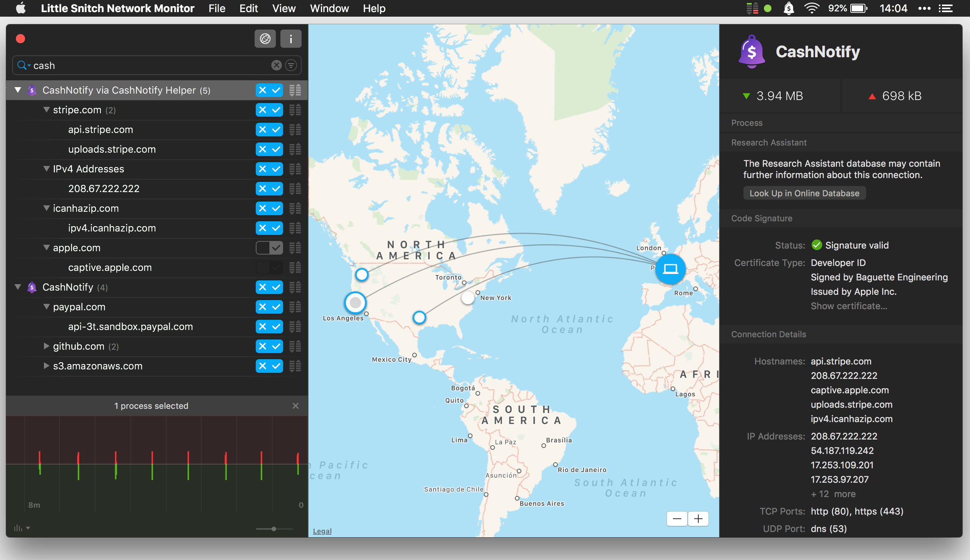Show traffic meter for api.stripe.com row
This screenshot has height=560, width=970.
pyautogui.click(x=295, y=130)
